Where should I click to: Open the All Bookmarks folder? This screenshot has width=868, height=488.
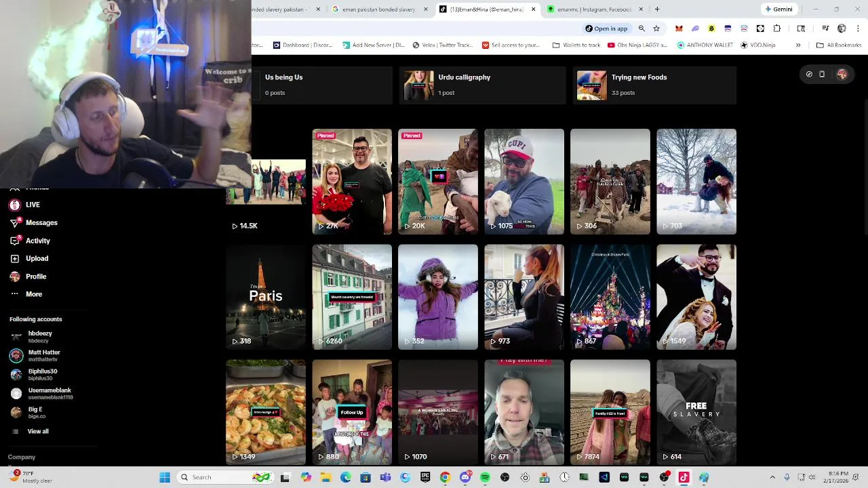tap(839, 45)
